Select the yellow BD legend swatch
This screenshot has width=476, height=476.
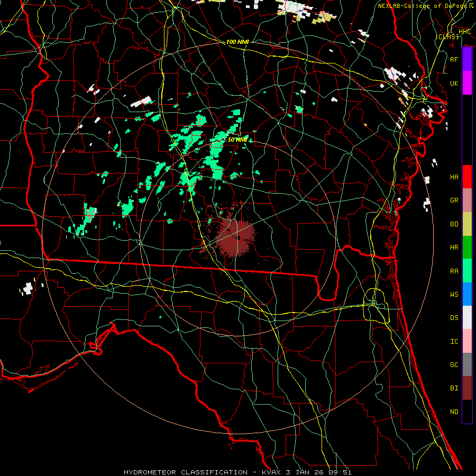coord(467,224)
